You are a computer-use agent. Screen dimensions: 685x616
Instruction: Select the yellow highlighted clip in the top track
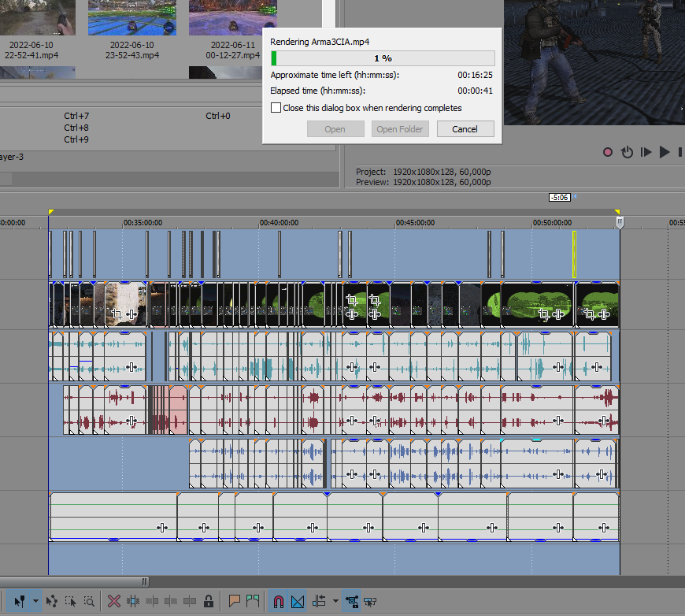[x=574, y=254]
